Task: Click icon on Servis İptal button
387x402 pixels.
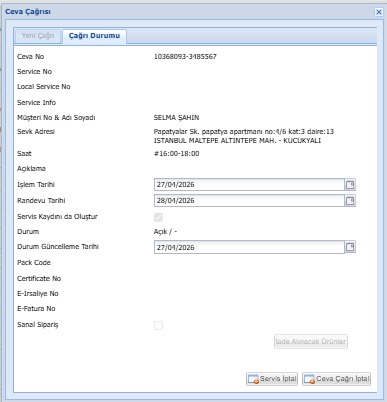Action: tap(253, 379)
